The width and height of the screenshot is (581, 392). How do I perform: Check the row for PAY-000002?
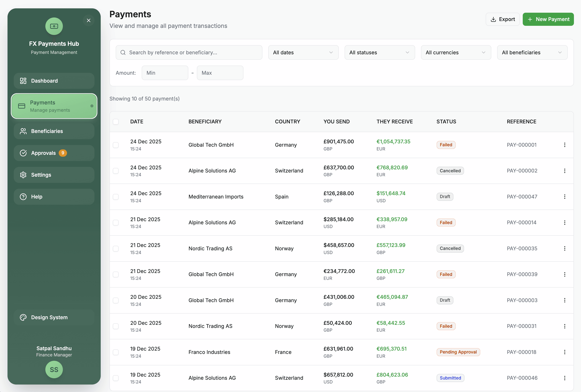(116, 171)
